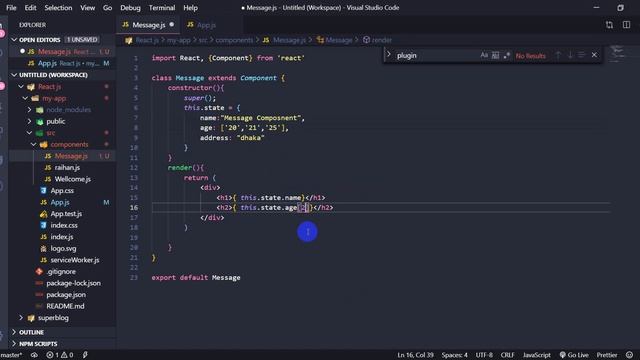Click the CSS icon beside App.css

pyautogui.click(x=43, y=191)
